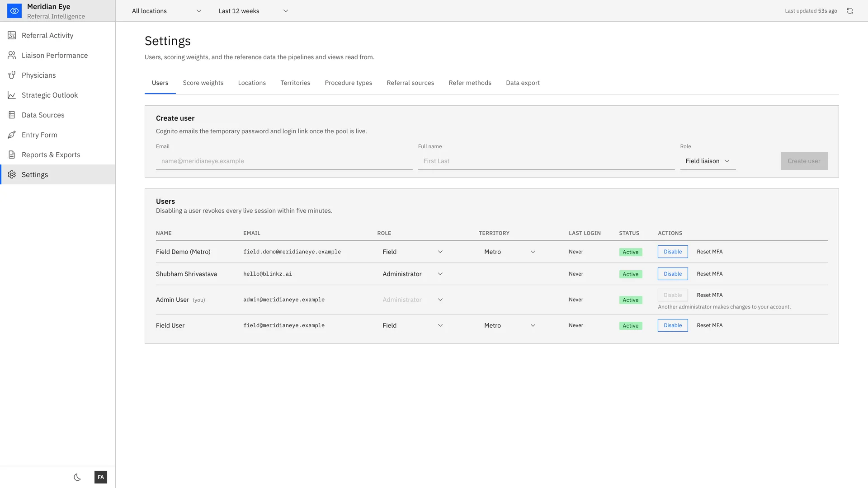
Task: Change territory for Field User
Action: pos(509,325)
